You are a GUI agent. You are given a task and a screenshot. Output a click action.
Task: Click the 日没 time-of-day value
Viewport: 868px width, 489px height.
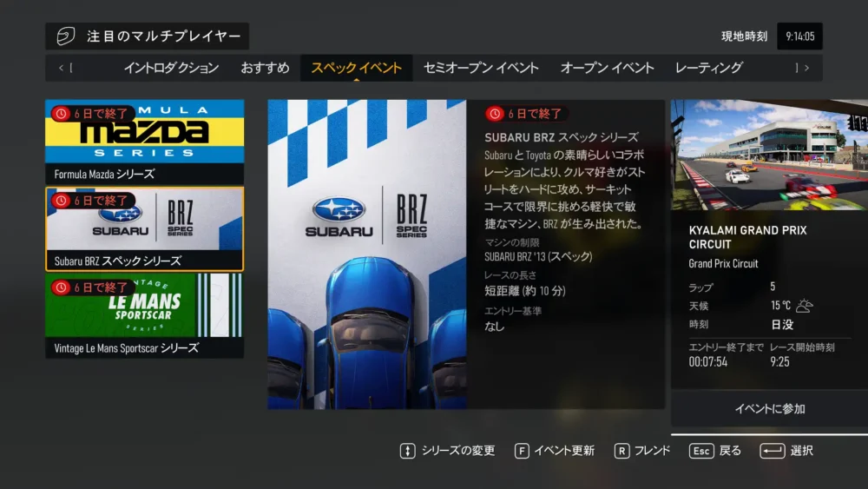click(782, 325)
